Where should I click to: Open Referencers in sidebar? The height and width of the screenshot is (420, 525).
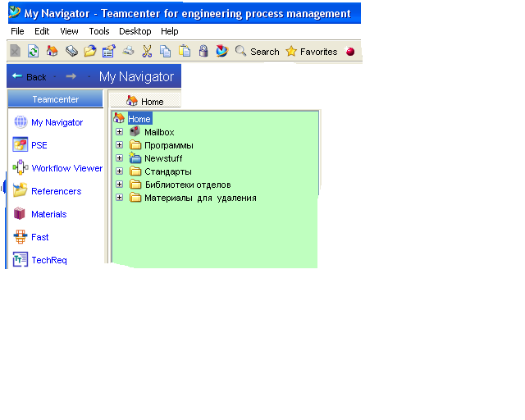pyautogui.click(x=57, y=191)
